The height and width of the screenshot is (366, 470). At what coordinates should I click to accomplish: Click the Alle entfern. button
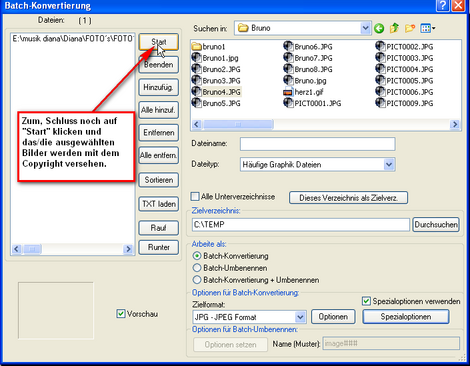tap(159, 155)
